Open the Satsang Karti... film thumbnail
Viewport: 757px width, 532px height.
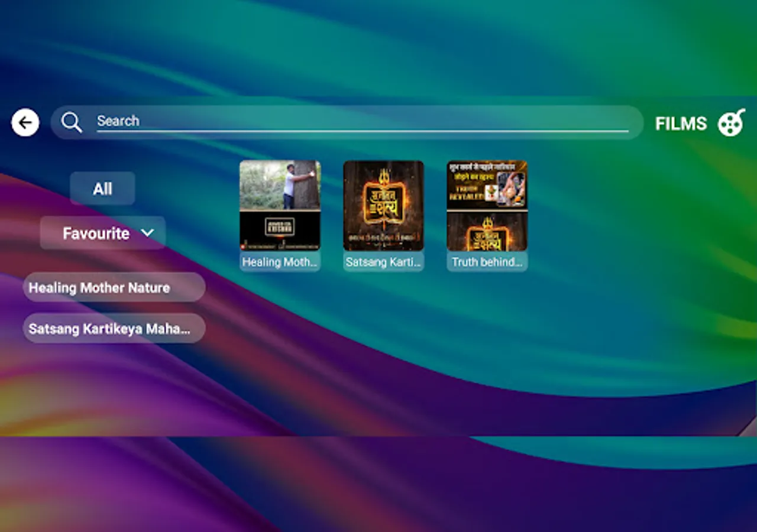(x=383, y=206)
